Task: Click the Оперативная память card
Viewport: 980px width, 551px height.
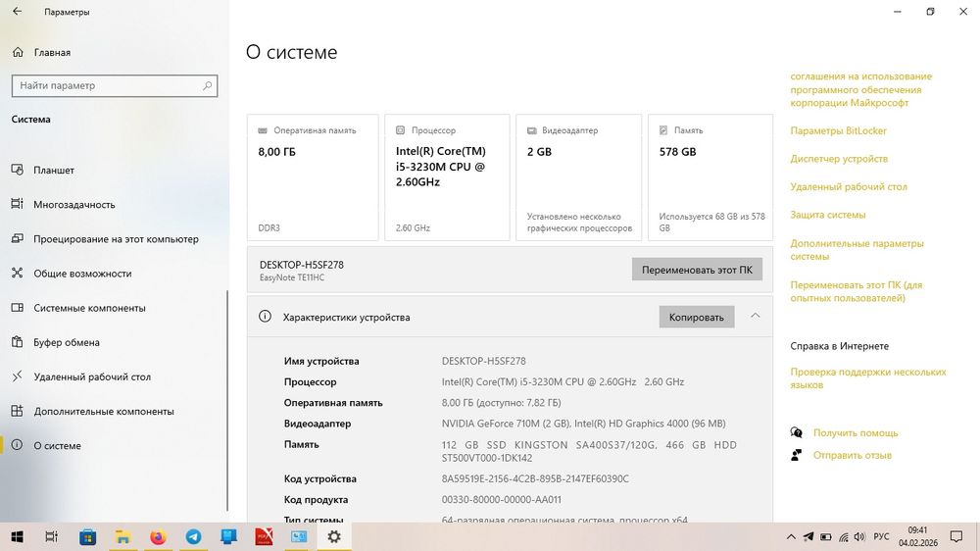Action: [313, 177]
